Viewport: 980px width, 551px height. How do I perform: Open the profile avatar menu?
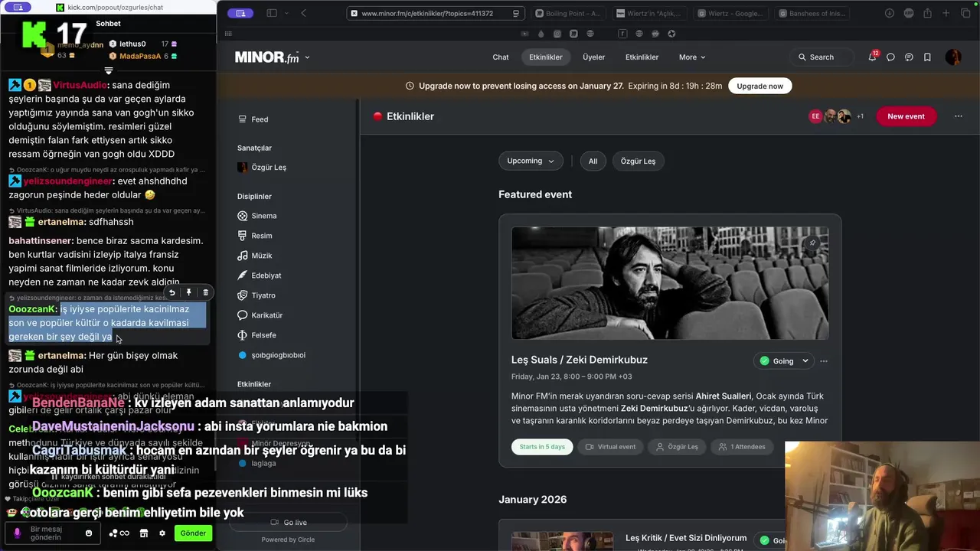(953, 57)
